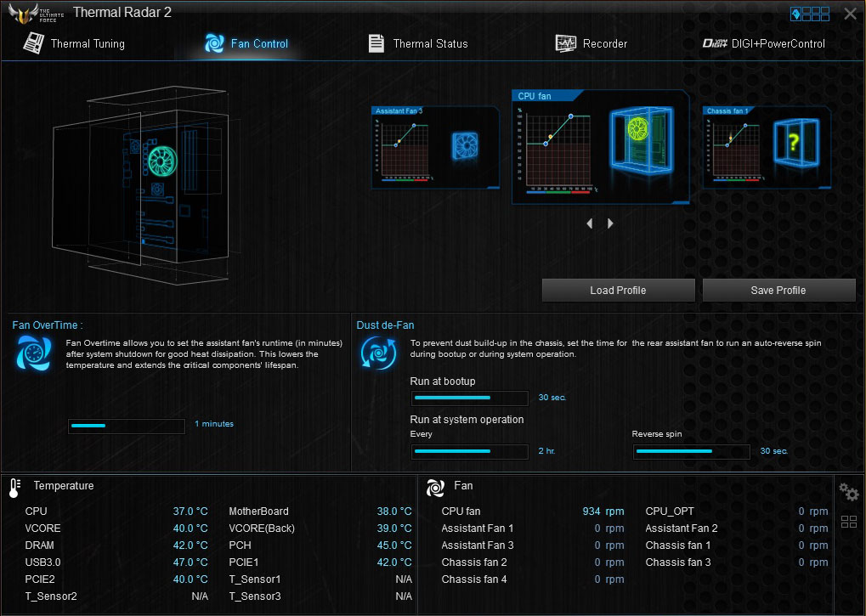
Task: Click Chassis fan 4 in the Fan list
Action: coord(474,579)
